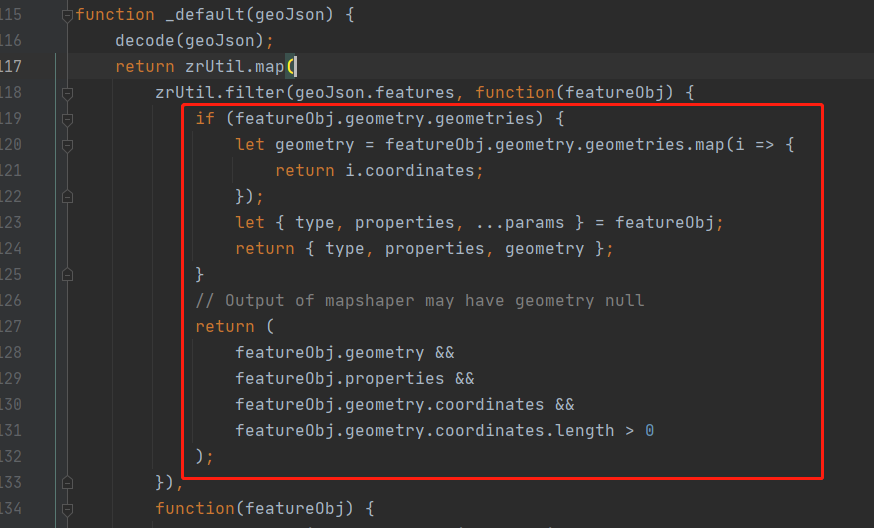This screenshot has width=874, height=528.
Task: Collapse the zrUtil.filter fold marker at line 118
Action: [67, 93]
